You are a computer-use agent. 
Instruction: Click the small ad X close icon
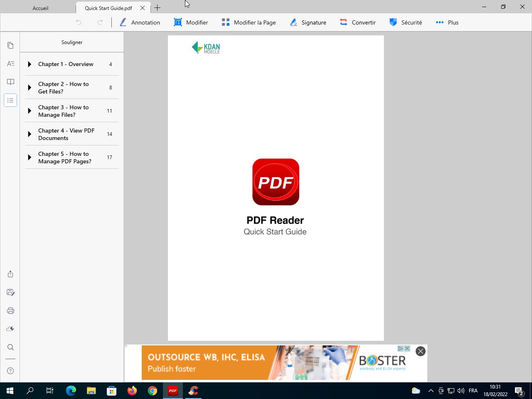pyautogui.click(x=407, y=348)
